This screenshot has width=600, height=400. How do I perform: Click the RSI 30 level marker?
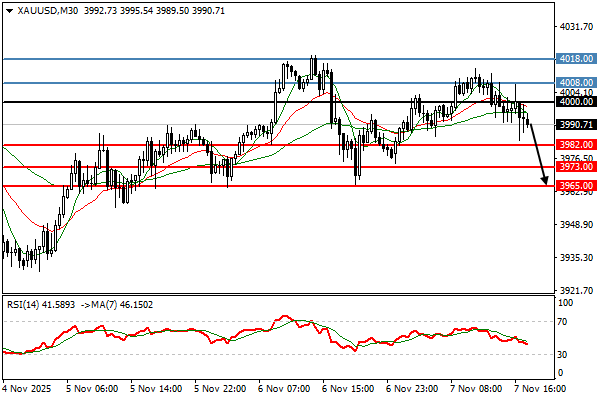(x=564, y=354)
